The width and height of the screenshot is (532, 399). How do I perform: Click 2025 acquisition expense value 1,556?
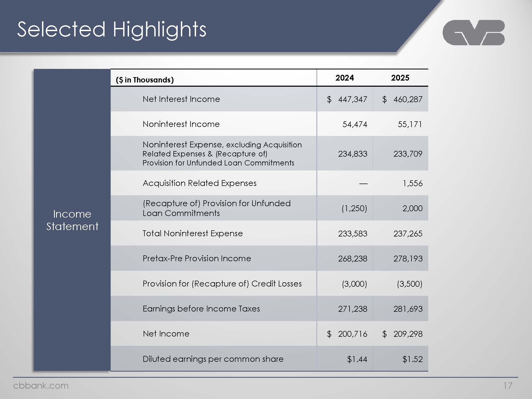tap(412, 183)
